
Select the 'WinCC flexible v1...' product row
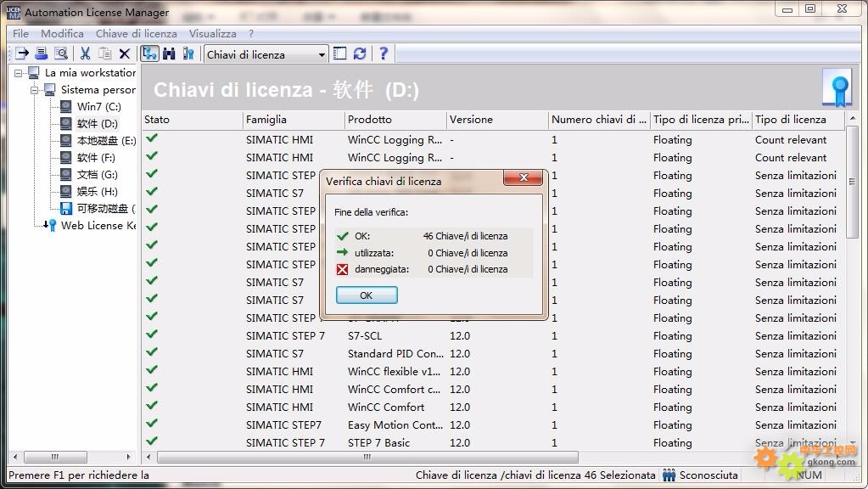(x=494, y=372)
